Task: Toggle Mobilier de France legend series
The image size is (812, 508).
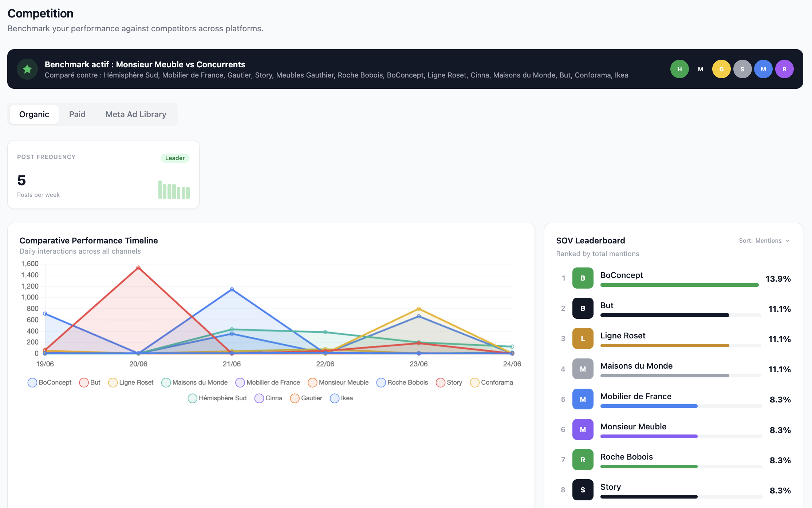Action: tap(268, 382)
